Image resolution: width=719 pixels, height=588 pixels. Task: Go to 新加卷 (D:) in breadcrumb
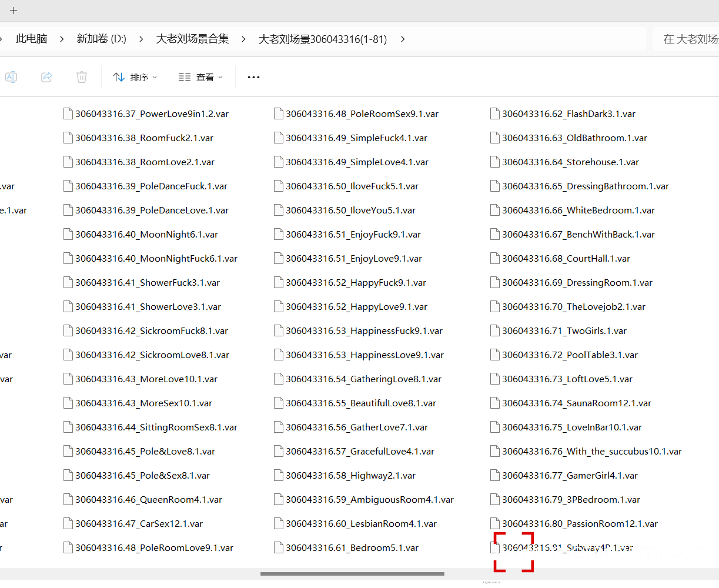[x=101, y=39]
